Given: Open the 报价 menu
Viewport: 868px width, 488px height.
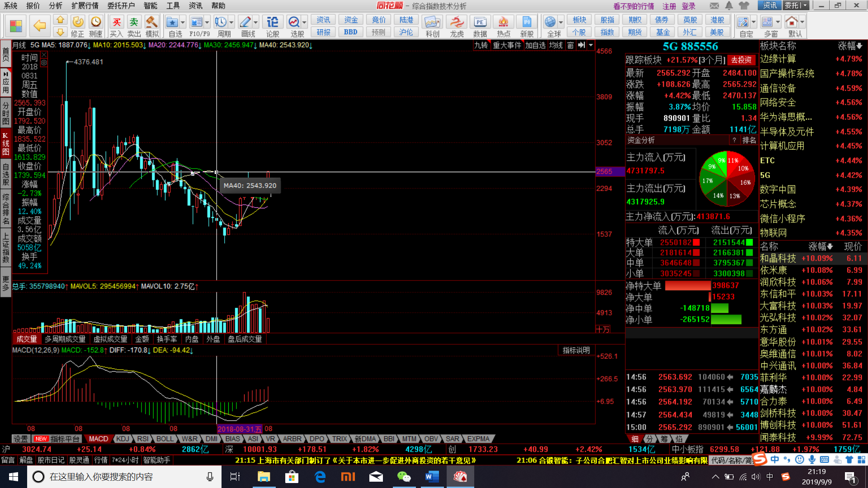Looking at the screenshot, I should pos(33,5).
